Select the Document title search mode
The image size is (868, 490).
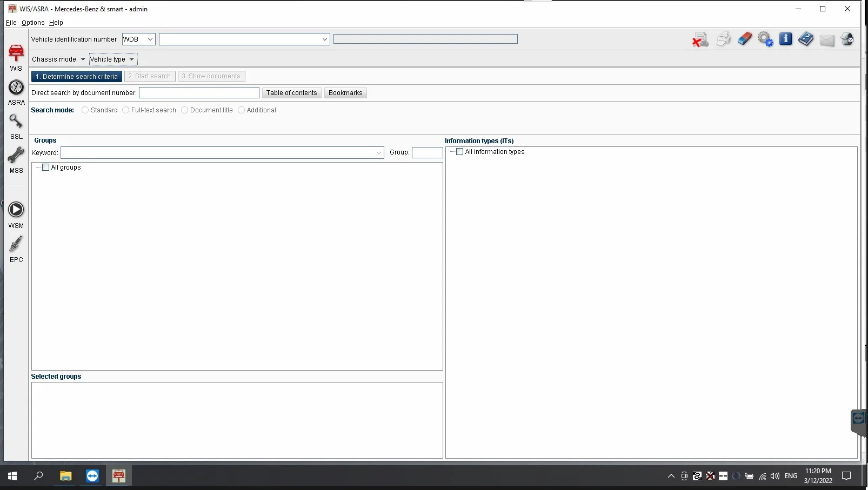(185, 110)
